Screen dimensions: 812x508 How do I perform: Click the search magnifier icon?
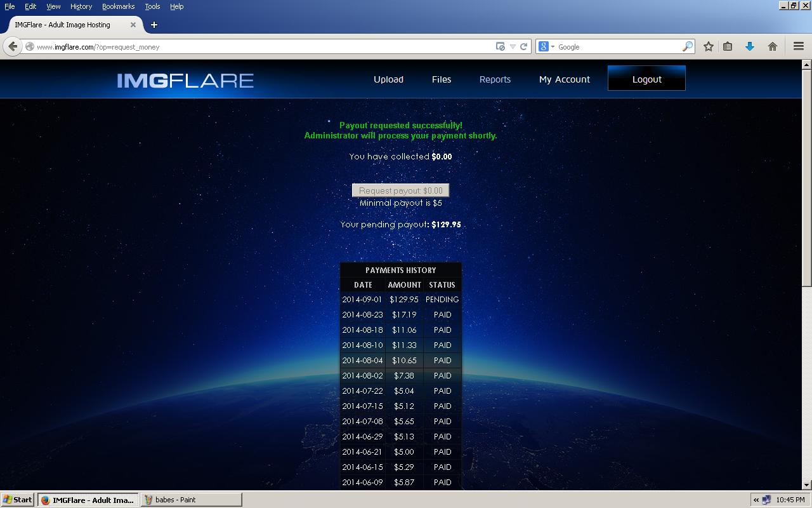tap(688, 46)
